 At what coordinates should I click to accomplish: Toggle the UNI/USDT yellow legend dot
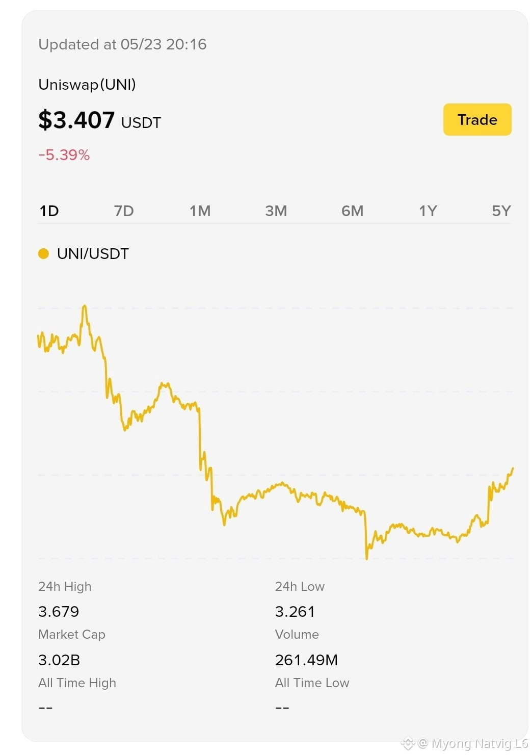[x=43, y=253]
